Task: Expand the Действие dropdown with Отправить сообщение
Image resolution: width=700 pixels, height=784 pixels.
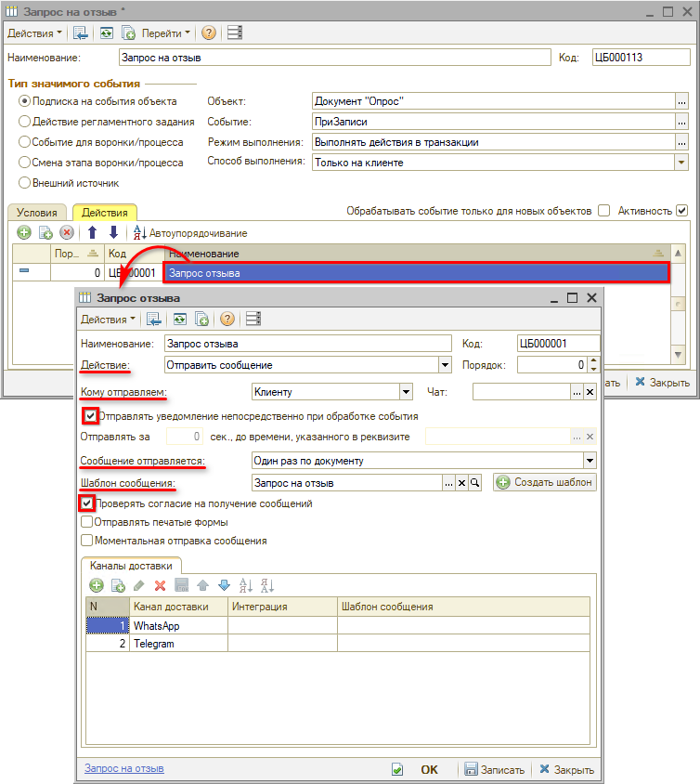Action: [x=445, y=365]
